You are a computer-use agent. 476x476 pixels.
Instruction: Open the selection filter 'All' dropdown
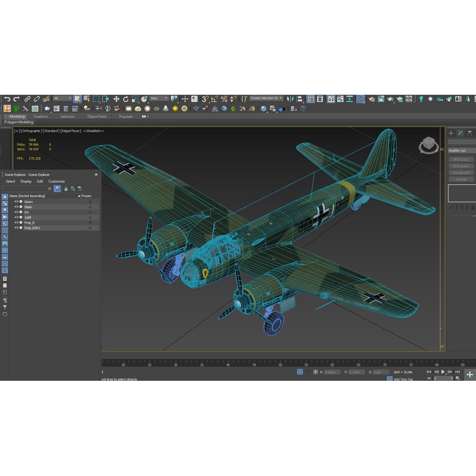[62, 98]
